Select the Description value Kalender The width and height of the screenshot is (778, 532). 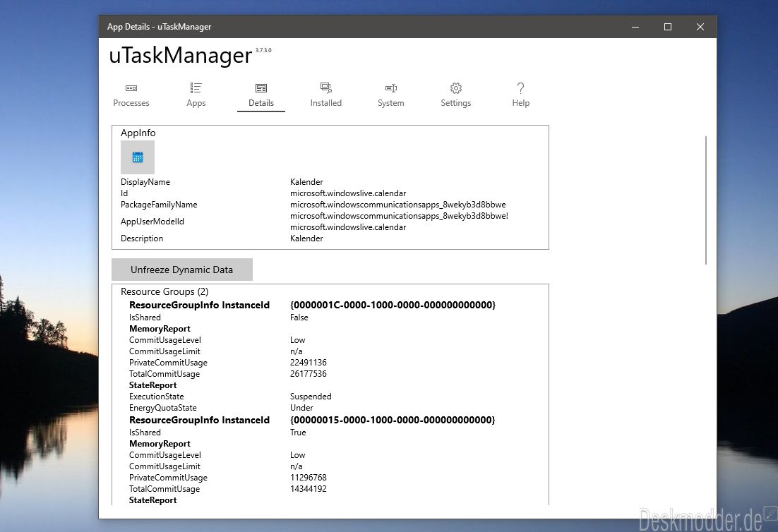tap(306, 238)
